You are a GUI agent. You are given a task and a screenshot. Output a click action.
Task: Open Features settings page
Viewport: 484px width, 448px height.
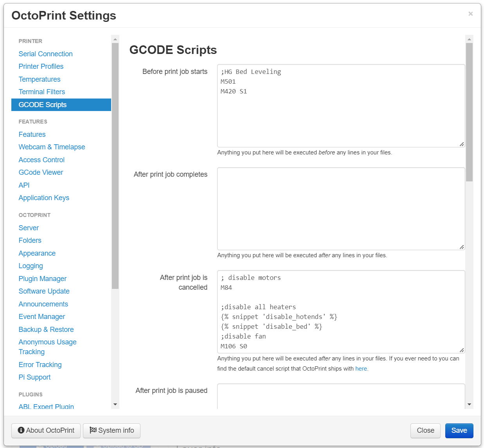pos(32,134)
